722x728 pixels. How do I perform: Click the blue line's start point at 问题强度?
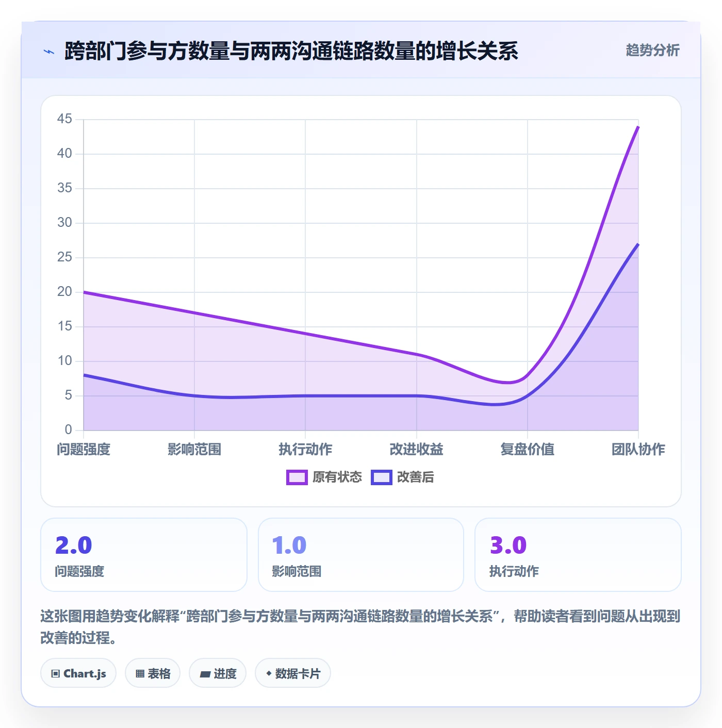pos(84,375)
